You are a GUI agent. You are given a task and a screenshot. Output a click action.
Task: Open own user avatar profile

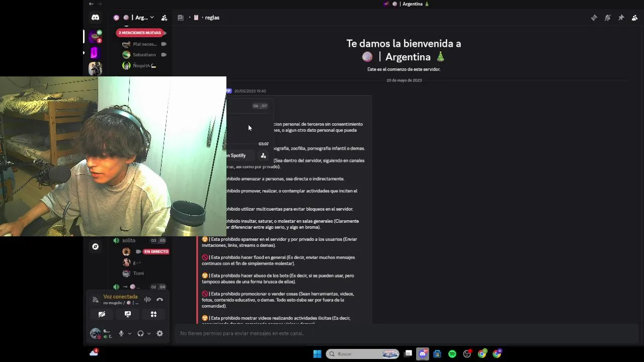95,333
